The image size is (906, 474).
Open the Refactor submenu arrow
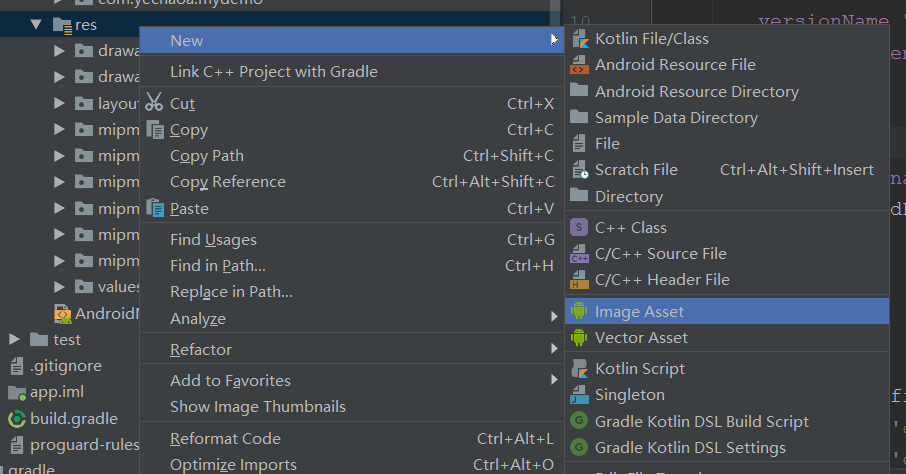[554, 349]
